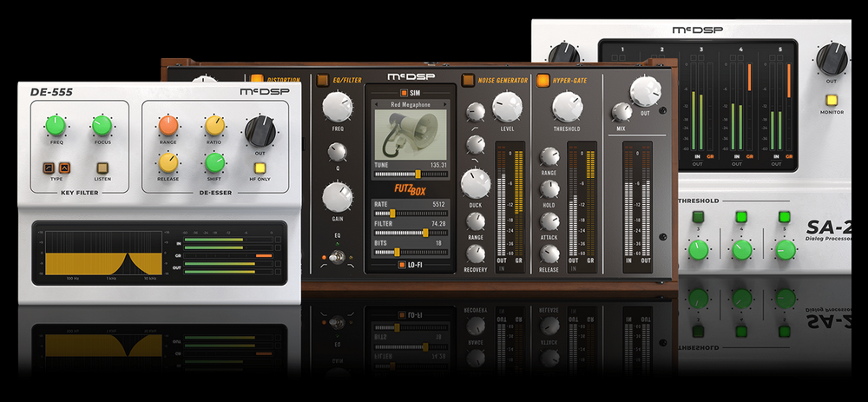868x402 pixels.
Task: Click the orange RANGE knob on DE-555
Action: point(168,126)
